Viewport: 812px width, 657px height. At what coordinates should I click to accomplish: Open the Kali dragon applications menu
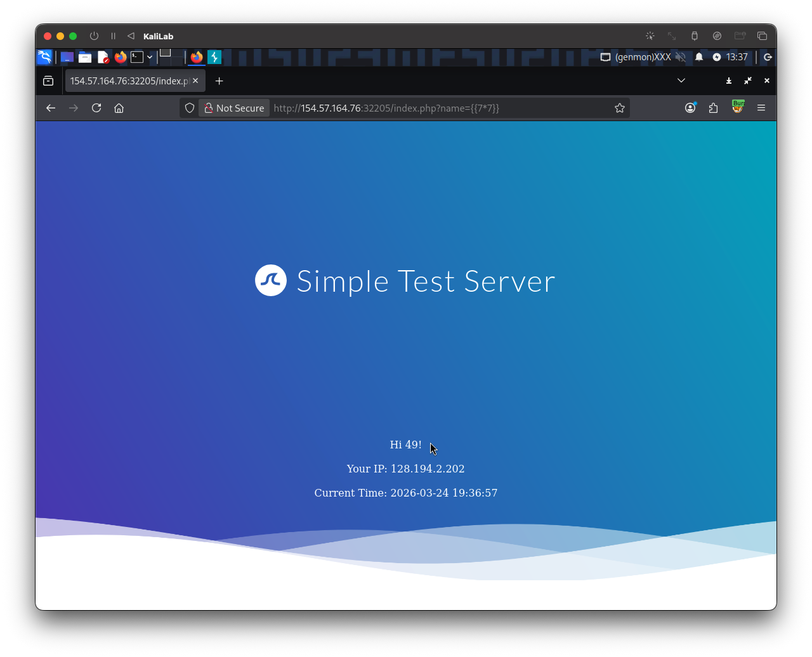tap(44, 57)
